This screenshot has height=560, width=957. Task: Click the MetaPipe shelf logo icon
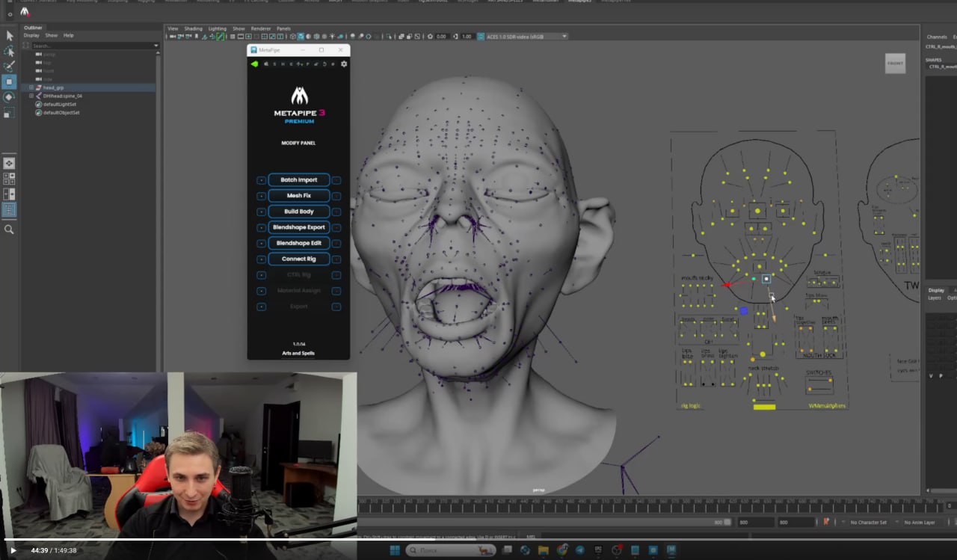coord(25,11)
